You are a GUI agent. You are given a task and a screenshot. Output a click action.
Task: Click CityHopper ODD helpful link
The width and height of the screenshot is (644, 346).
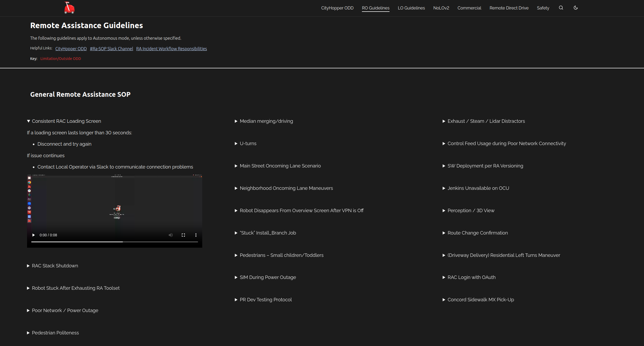pos(71,49)
